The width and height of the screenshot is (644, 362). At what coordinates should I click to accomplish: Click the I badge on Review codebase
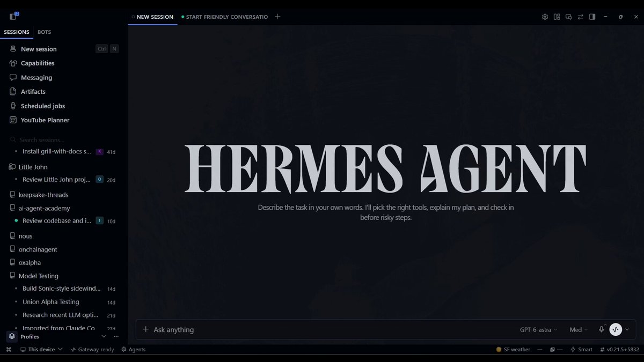click(x=99, y=221)
